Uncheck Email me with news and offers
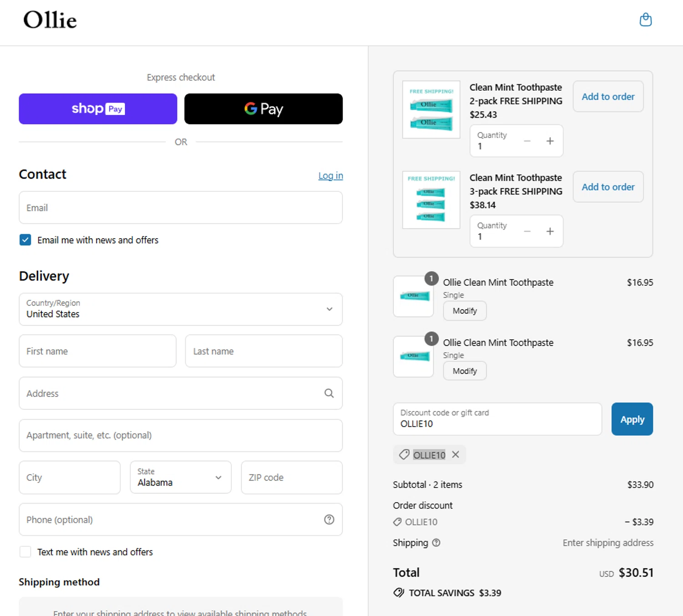 tap(25, 240)
